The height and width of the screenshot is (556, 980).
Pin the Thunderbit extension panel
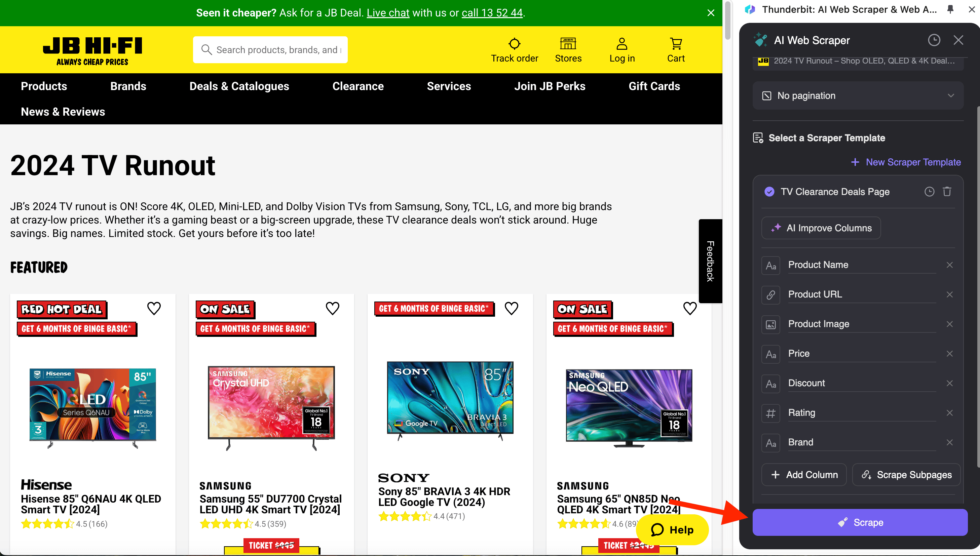pos(951,9)
